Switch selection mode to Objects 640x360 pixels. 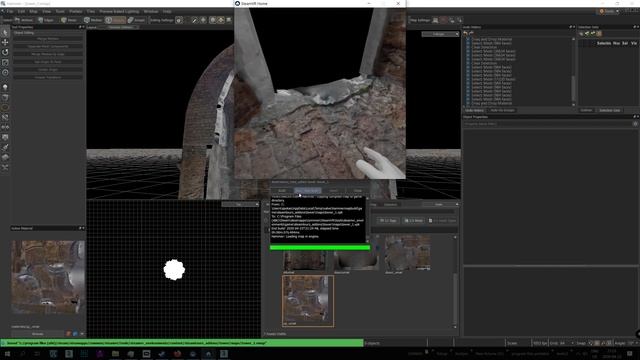[x=116, y=20]
